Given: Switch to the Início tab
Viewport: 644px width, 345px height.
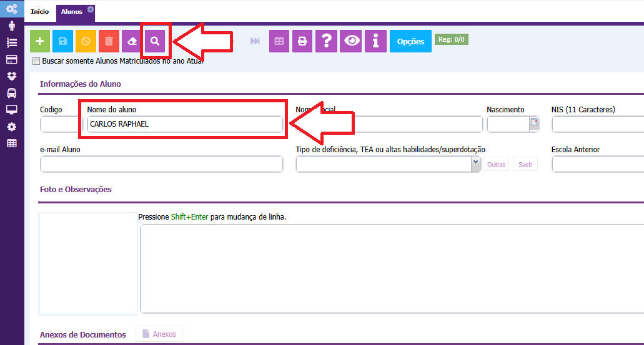Looking at the screenshot, I should click(x=40, y=11).
